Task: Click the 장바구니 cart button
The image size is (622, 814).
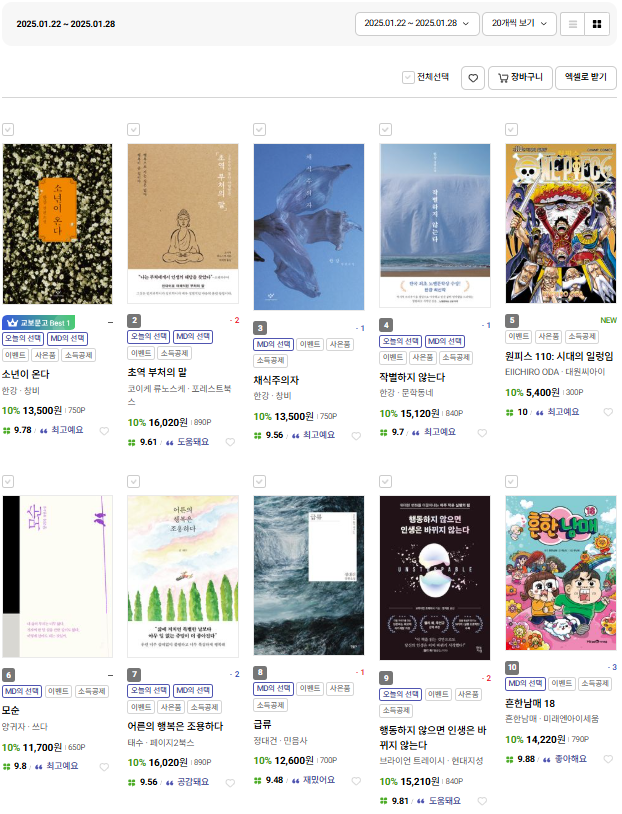Action: click(520, 78)
